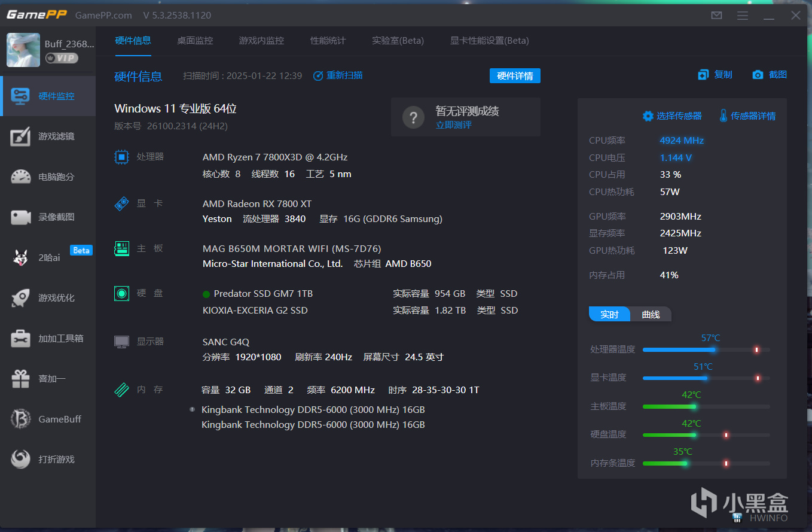812x532 pixels.
Task: Click the question mark benchmark icon
Action: pyautogui.click(x=413, y=117)
